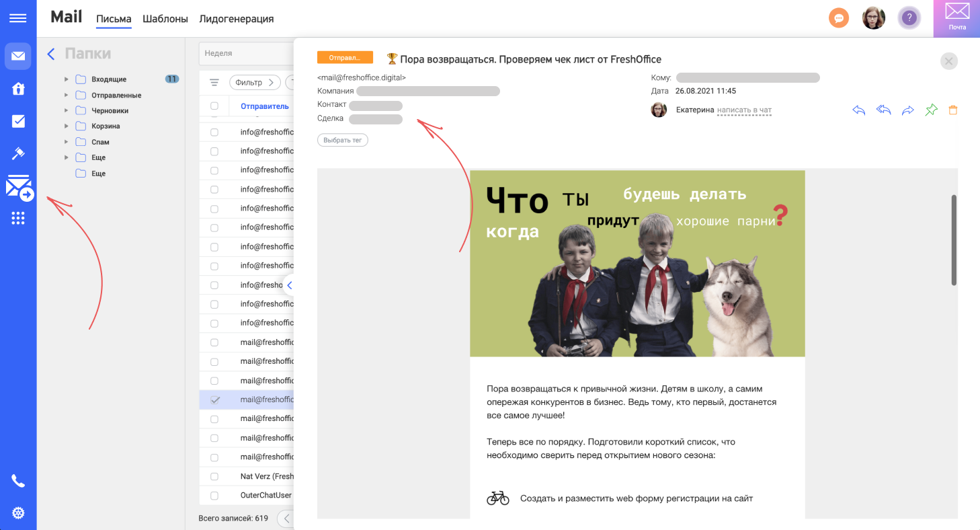Open the tasks checkmark icon in sidebar

click(x=17, y=120)
